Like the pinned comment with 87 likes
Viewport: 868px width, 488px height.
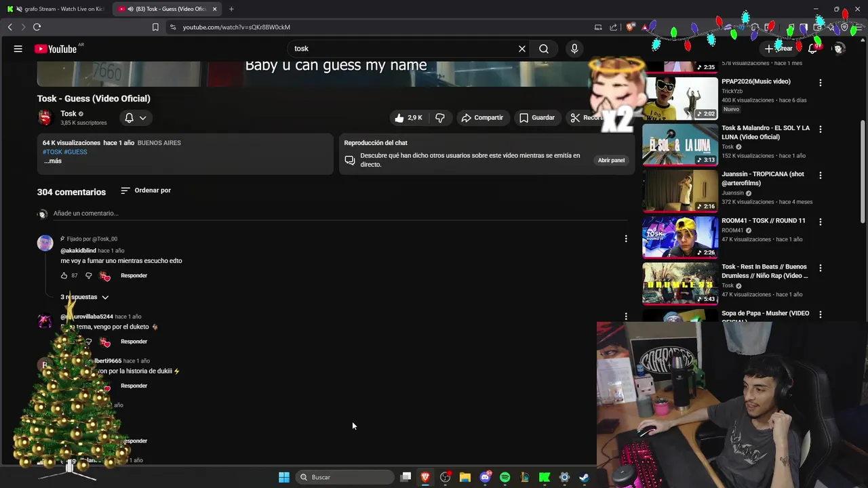[x=64, y=276]
